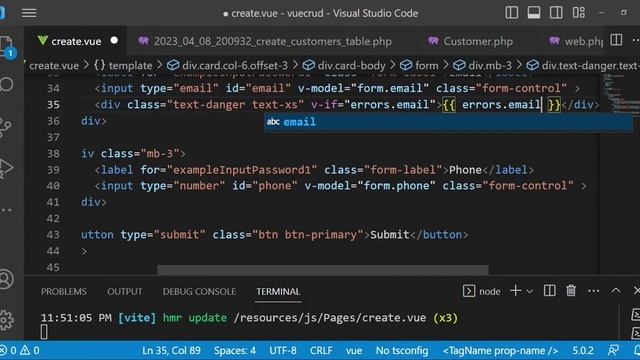Open terminal panel more actions ellipsis
The width and height of the screenshot is (640, 360).
pyautogui.click(x=593, y=291)
